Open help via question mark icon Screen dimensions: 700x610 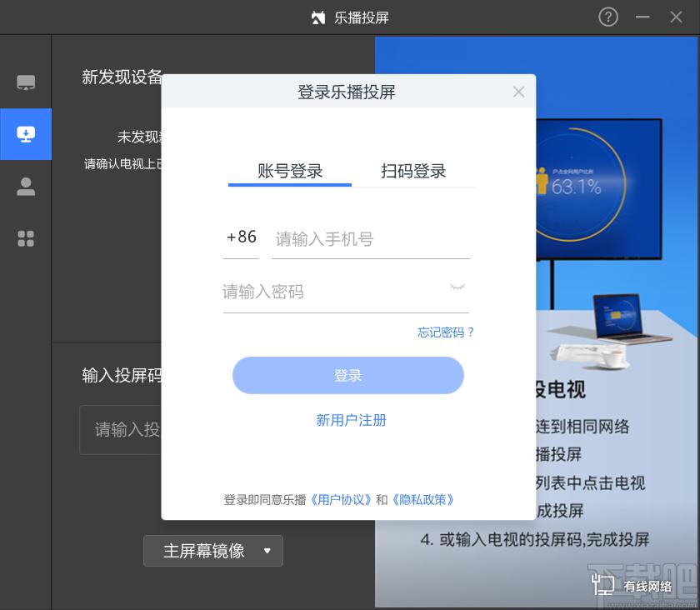pyautogui.click(x=608, y=17)
